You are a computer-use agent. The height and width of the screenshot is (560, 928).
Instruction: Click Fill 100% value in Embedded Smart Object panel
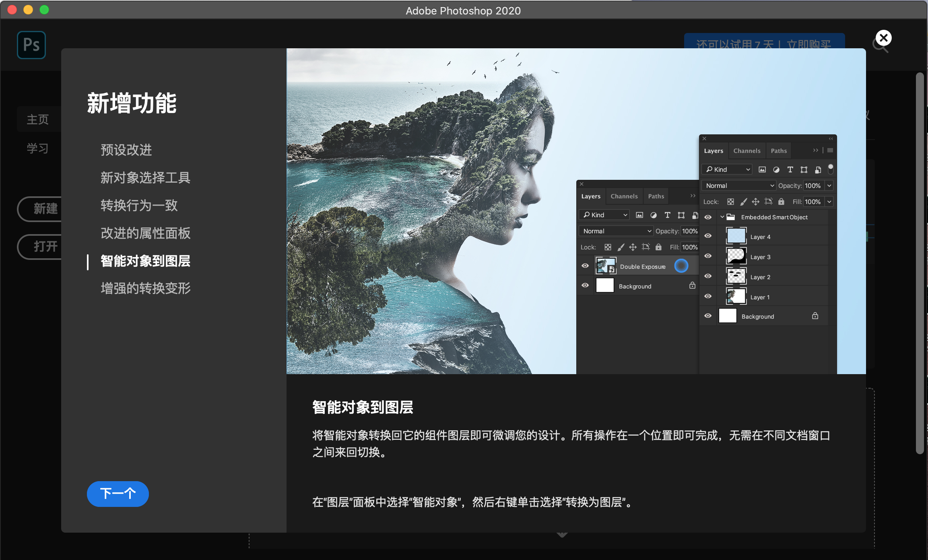pos(813,202)
